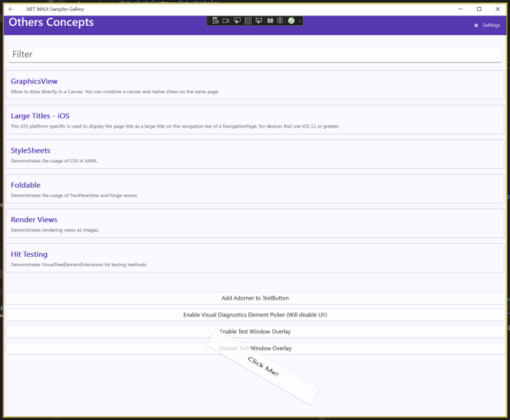Open Settings in the purple header
Screen dimensions: 510x420
(487, 25)
